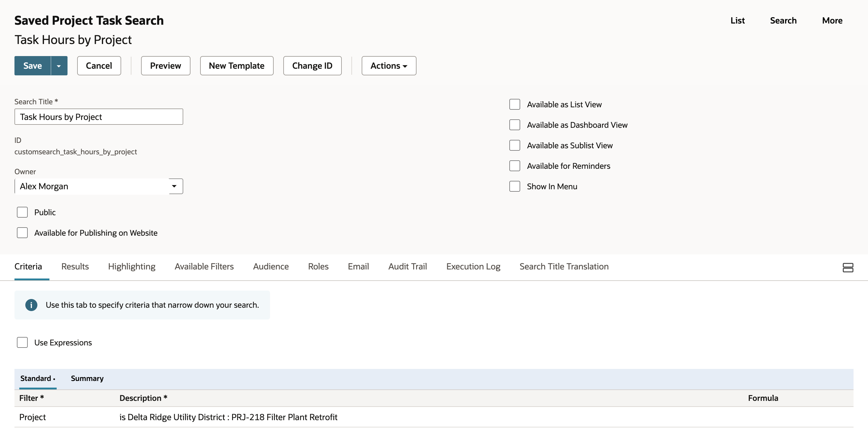Check Available for Publishing on Website
Image resolution: width=868 pixels, height=428 pixels.
[x=22, y=233]
